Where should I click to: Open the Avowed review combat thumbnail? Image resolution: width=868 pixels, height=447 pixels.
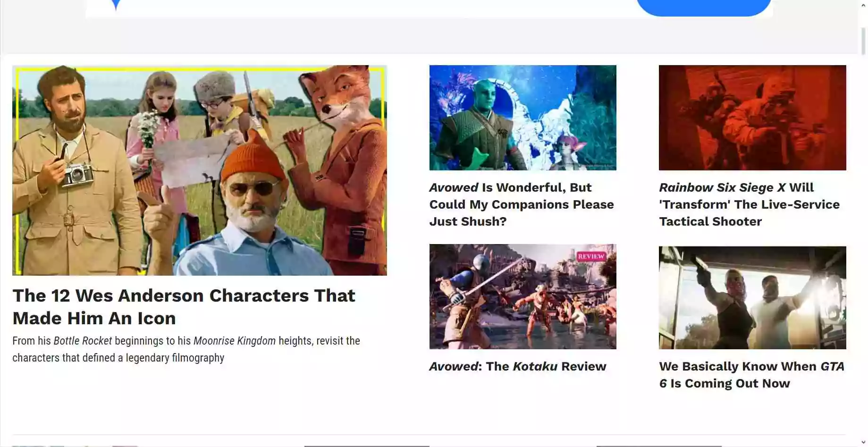pos(522,296)
